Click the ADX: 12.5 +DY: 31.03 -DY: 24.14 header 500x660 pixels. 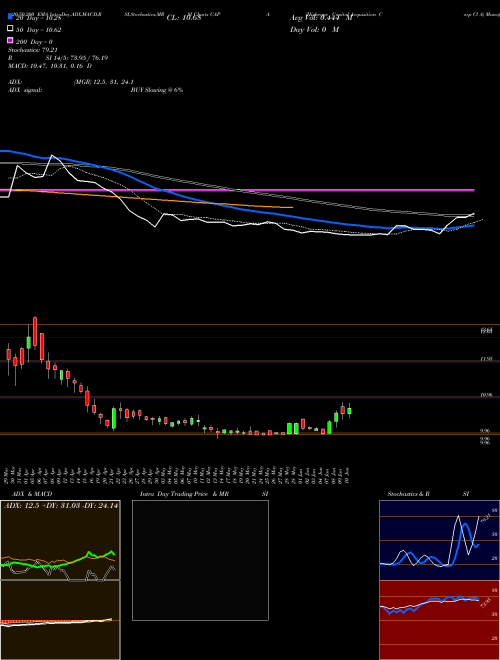[61, 505]
